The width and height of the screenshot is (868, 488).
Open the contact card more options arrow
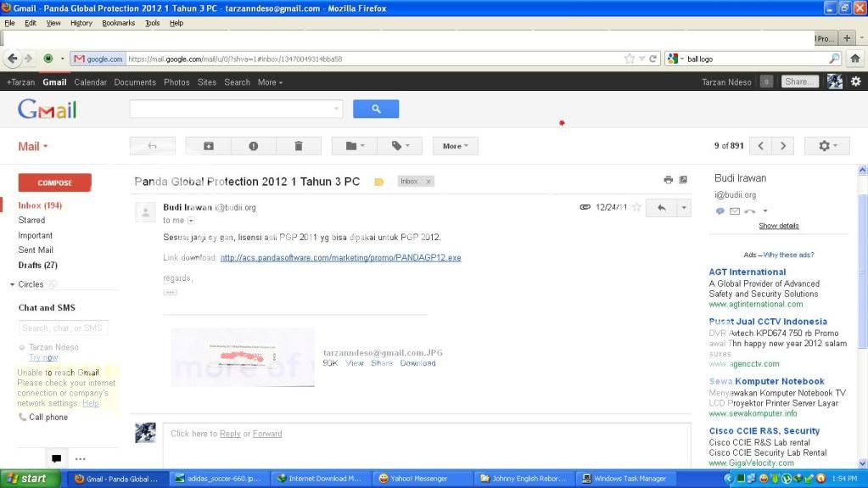pos(765,211)
